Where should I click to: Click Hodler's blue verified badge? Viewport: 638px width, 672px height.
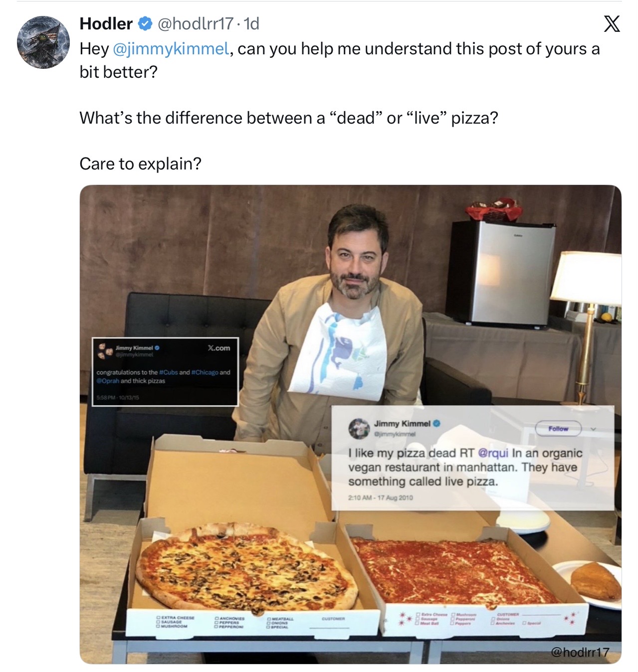145,23
